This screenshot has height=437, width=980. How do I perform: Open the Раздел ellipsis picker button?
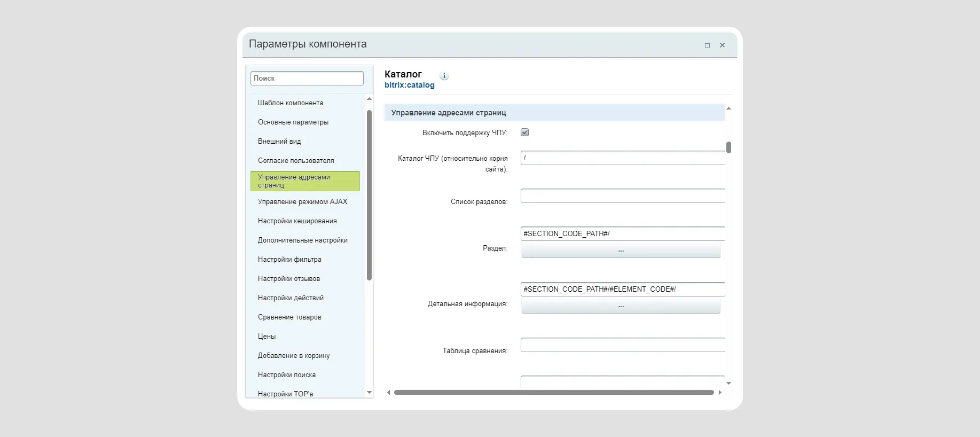pyautogui.click(x=621, y=250)
